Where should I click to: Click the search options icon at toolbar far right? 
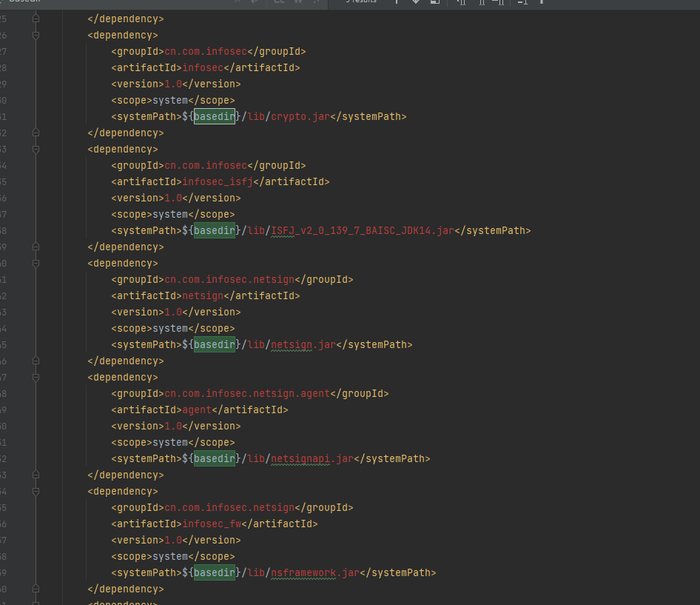(x=542, y=3)
